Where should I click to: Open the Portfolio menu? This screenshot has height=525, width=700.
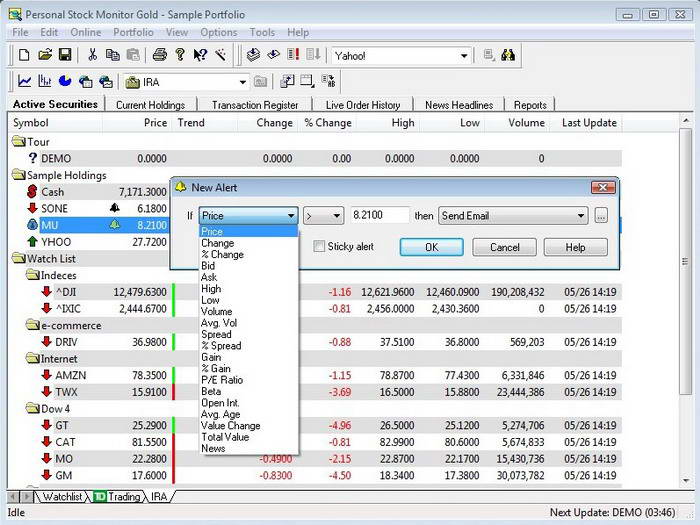(133, 32)
